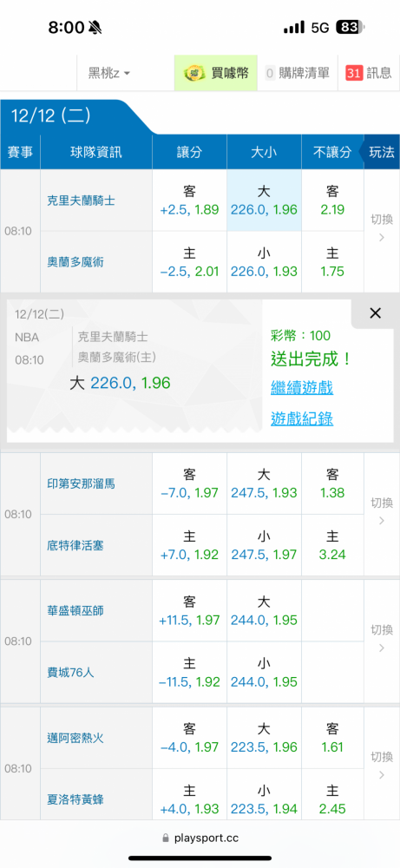Pick 客 1.38 moneyline for 溜馬

(x=332, y=483)
